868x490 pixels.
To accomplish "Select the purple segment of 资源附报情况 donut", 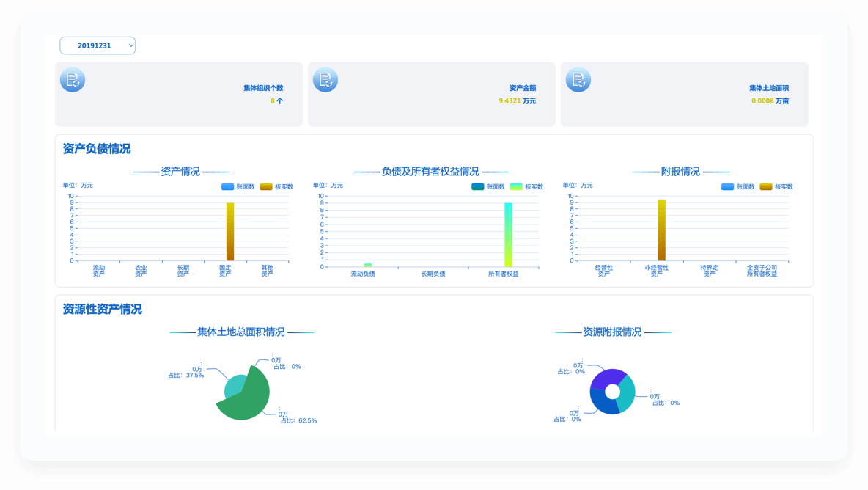I will tap(606, 377).
